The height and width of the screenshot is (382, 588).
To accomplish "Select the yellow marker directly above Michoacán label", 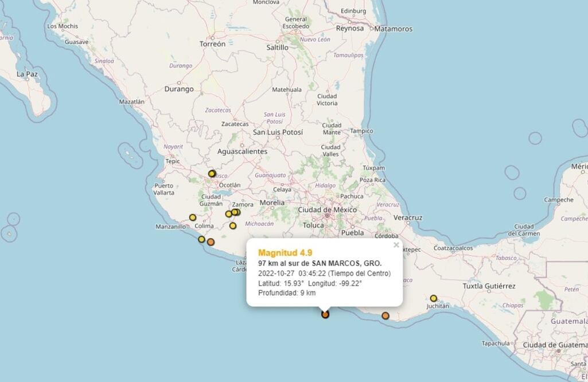I will pos(233,225).
